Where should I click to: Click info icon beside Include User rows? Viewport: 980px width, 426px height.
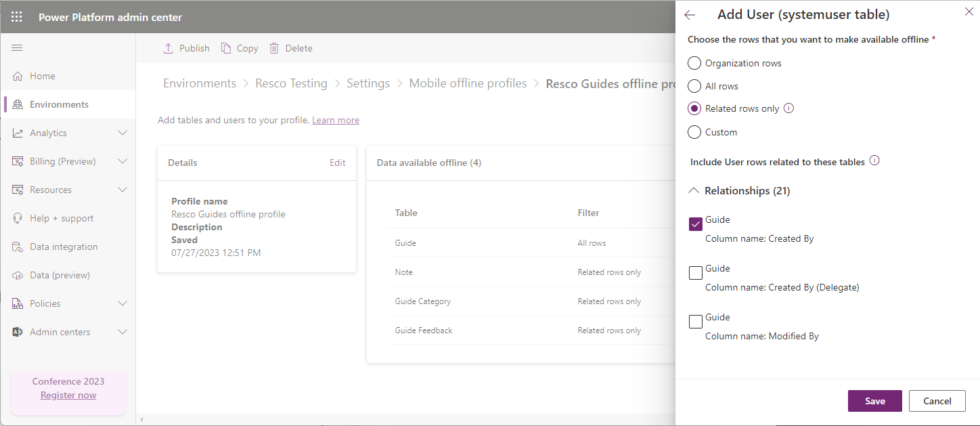pos(874,161)
